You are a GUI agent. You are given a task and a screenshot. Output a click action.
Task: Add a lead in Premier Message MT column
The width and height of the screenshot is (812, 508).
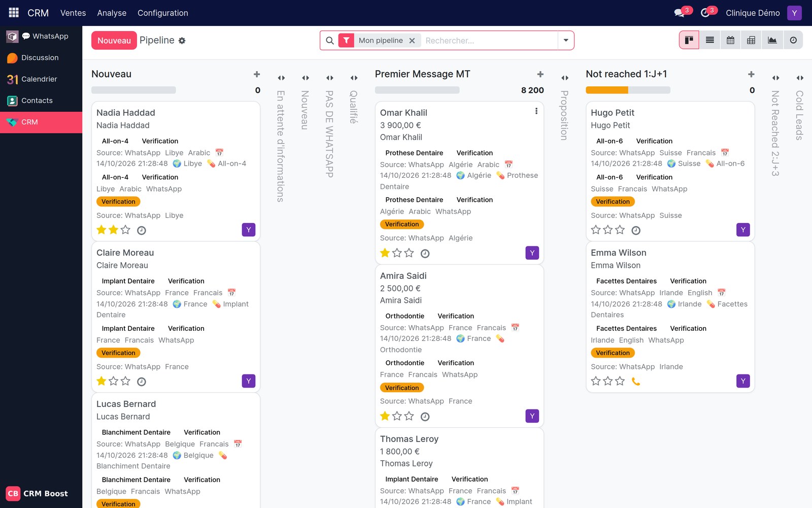tap(540, 74)
